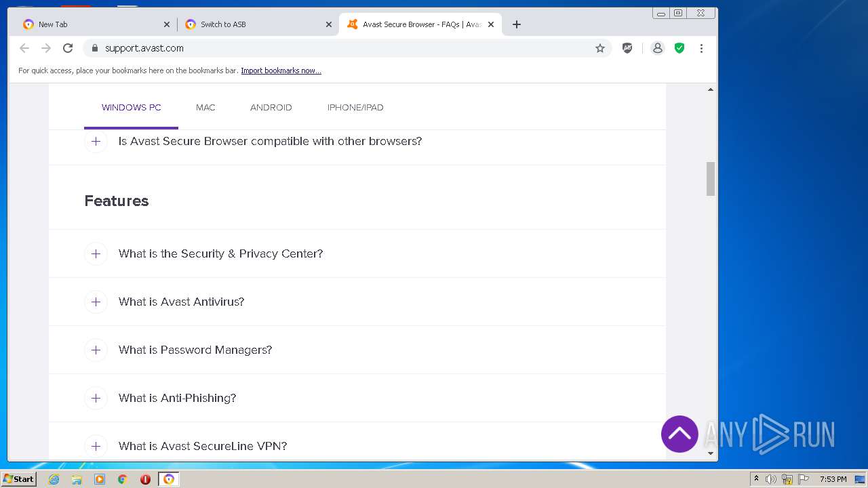Image resolution: width=868 pixels, height=488 pixels.
Task: Click the Import bookmarks now link
Action: [281, 70]
